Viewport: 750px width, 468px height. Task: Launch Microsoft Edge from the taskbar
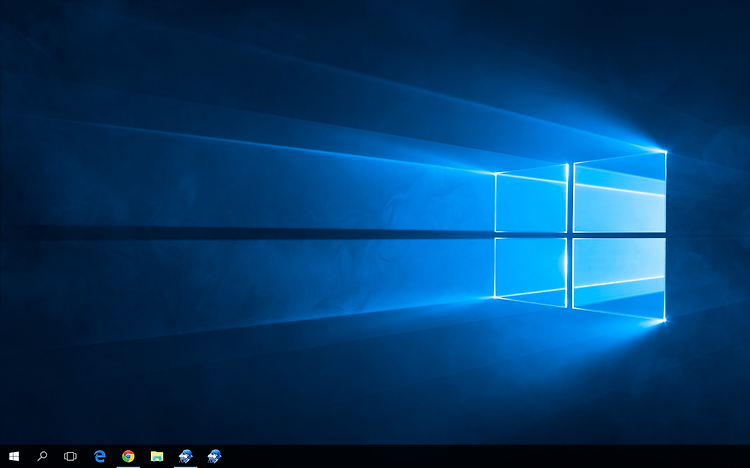pos(99,457)
